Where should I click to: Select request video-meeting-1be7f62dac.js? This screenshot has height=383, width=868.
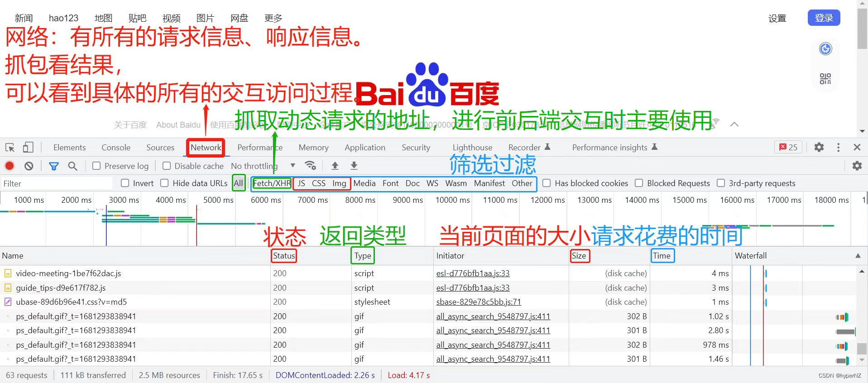[68, 273]
